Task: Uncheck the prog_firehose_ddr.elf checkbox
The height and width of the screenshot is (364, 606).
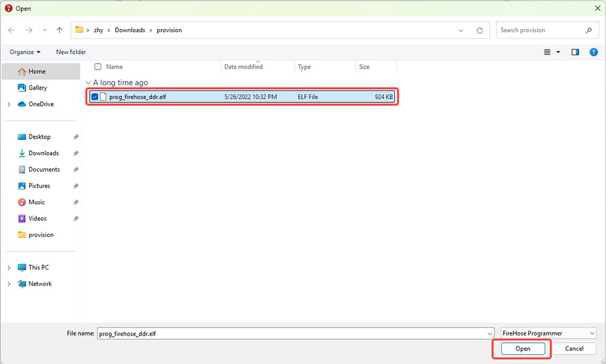Action: pos(95,97)
